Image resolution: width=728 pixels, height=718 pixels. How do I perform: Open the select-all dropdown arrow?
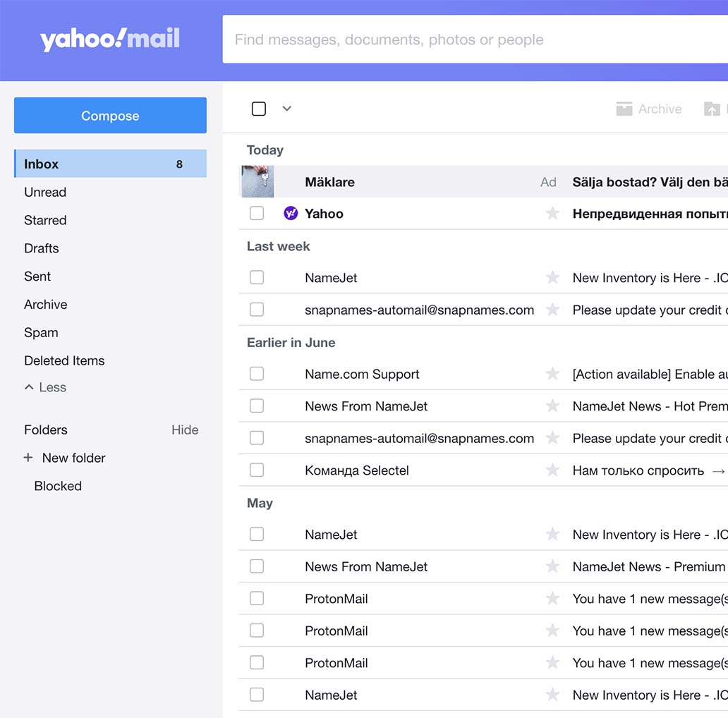[x=287, y=109]
